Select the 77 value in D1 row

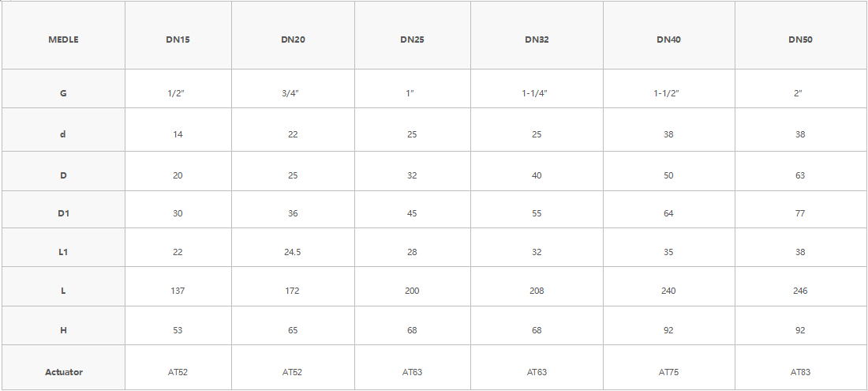800,213
